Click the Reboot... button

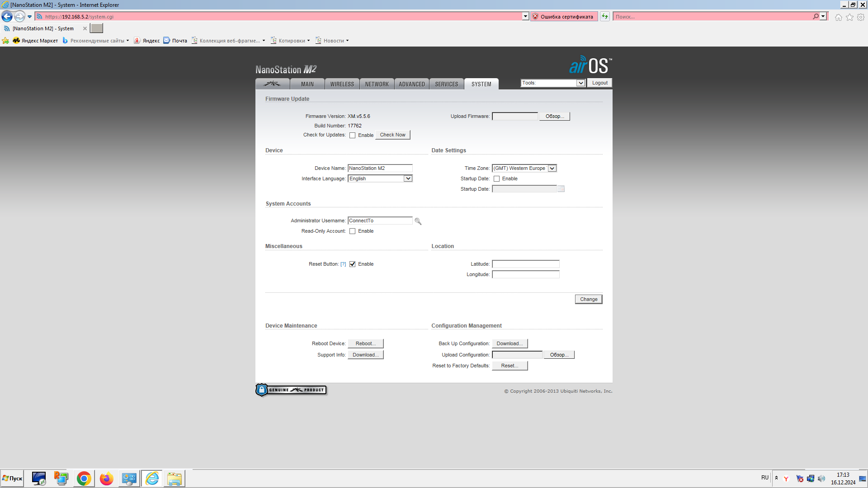click(x=365, y=343)
